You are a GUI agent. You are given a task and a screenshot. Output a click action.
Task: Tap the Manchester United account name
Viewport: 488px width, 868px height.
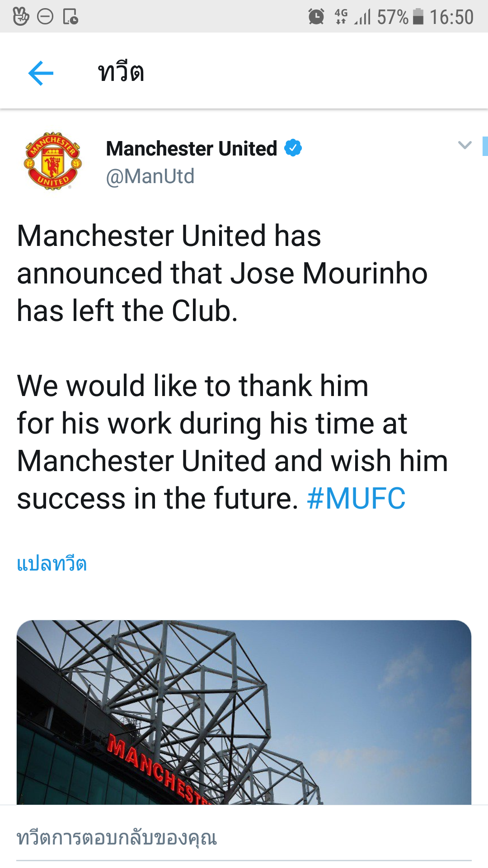192,148
